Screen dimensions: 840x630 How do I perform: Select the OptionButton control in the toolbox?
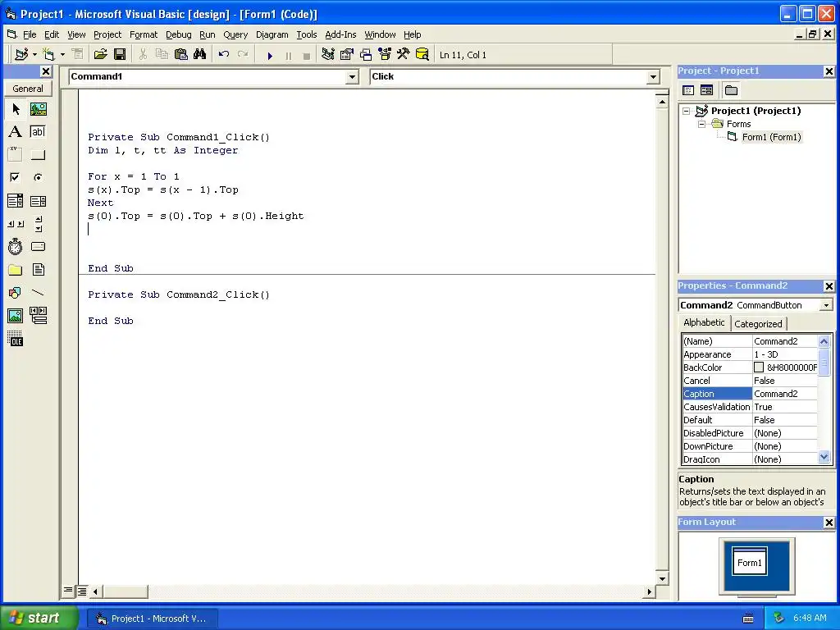tap(38, 177)
